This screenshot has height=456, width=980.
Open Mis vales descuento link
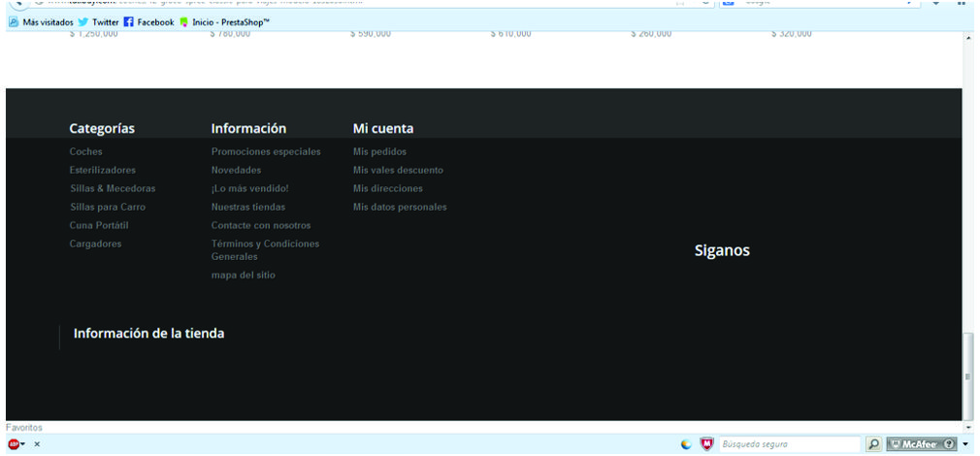[x=398, y=170]
